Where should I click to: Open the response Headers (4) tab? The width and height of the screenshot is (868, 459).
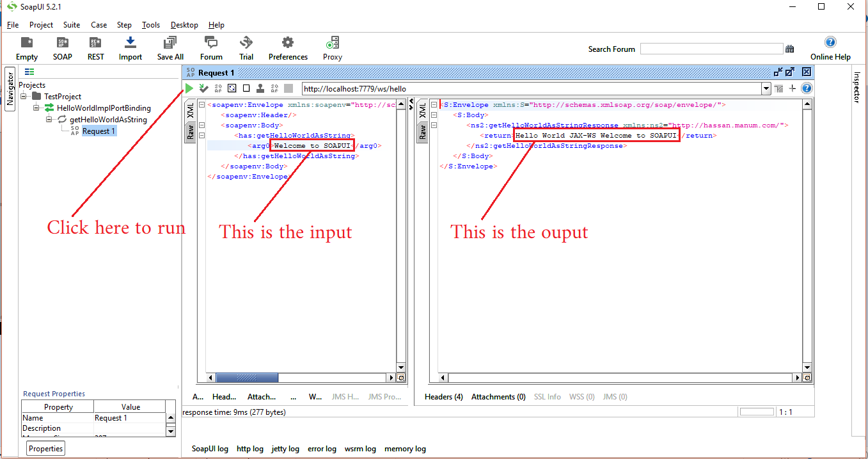point(444,397)
